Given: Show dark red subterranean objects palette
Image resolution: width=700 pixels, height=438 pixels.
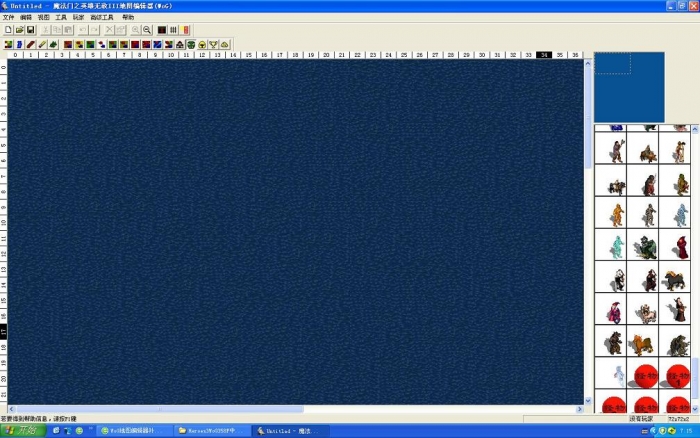Looking at the screenshot, I should tap(135, 44).
